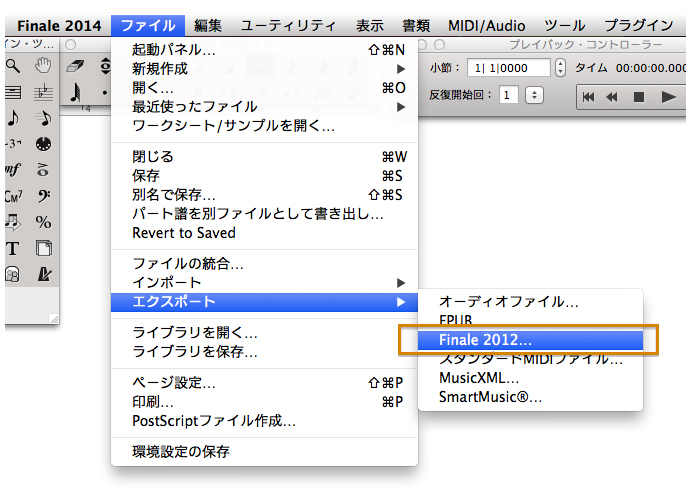Screen dimensions: 695x488
Task: Select the Expression mf tool
Action: [13, 169]
